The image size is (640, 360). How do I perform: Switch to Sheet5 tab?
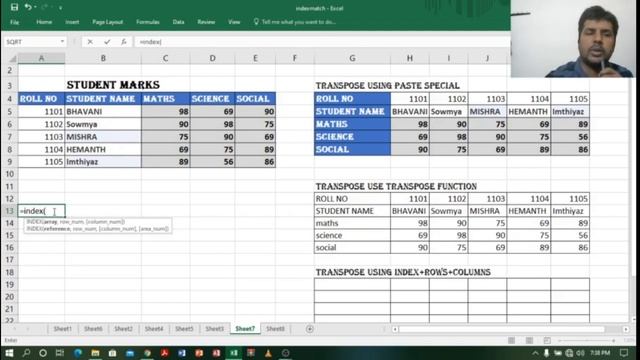(x=184, y=329)
